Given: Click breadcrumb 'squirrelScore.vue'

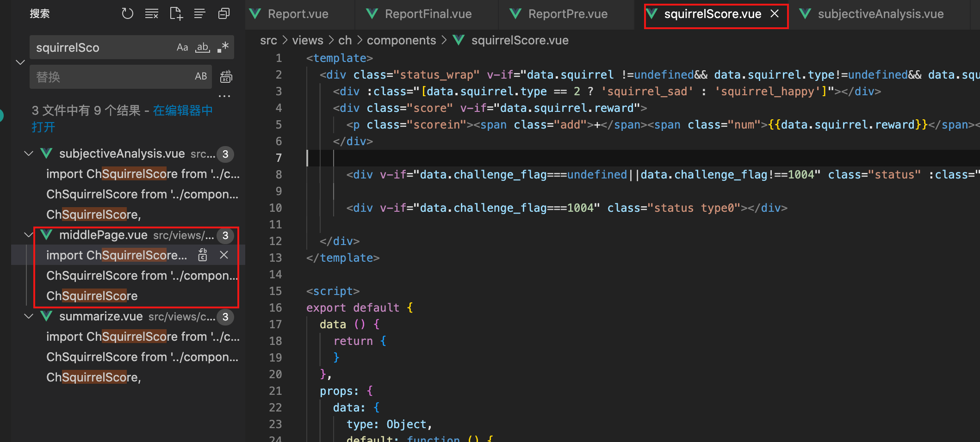Looking at the screenshot, I should 520,40.
